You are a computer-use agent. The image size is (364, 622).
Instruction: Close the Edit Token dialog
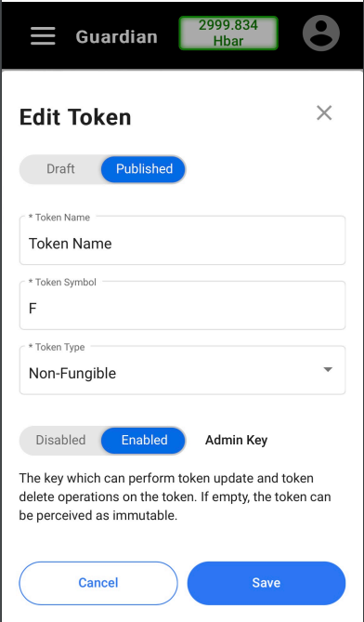(x=324, y=113)
